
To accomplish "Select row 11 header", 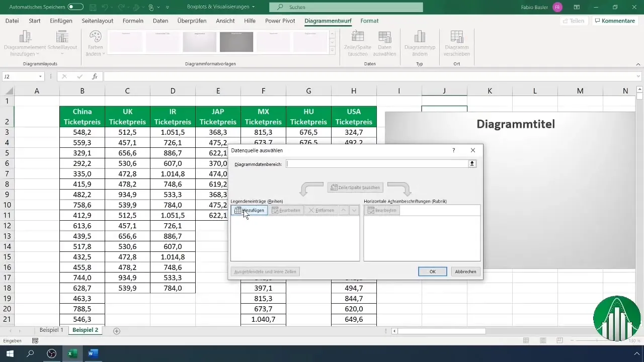I will click(x=7, y=215).
